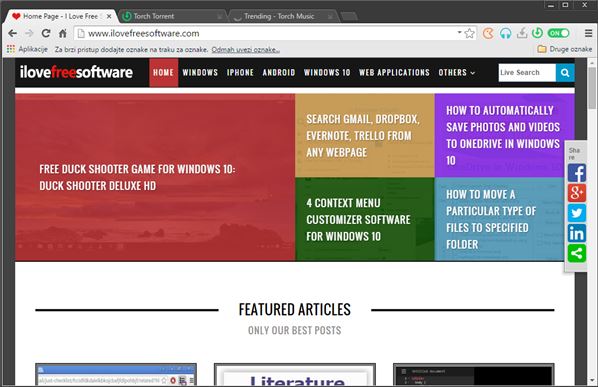The width and height of the screenshot is (598, 387).
Task: Open the Torch Torrent green toolbar icon
Action: click(537, 33)
